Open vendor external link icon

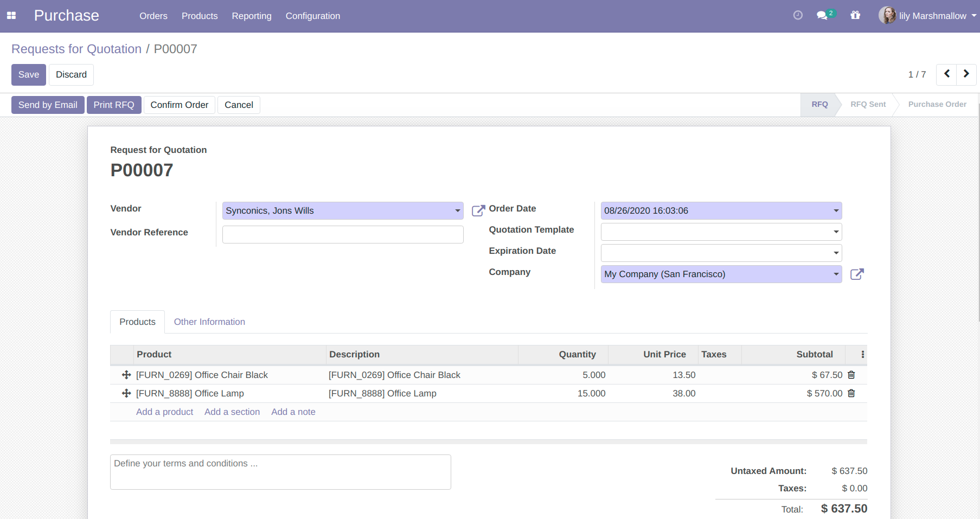(x=478, y=210)
